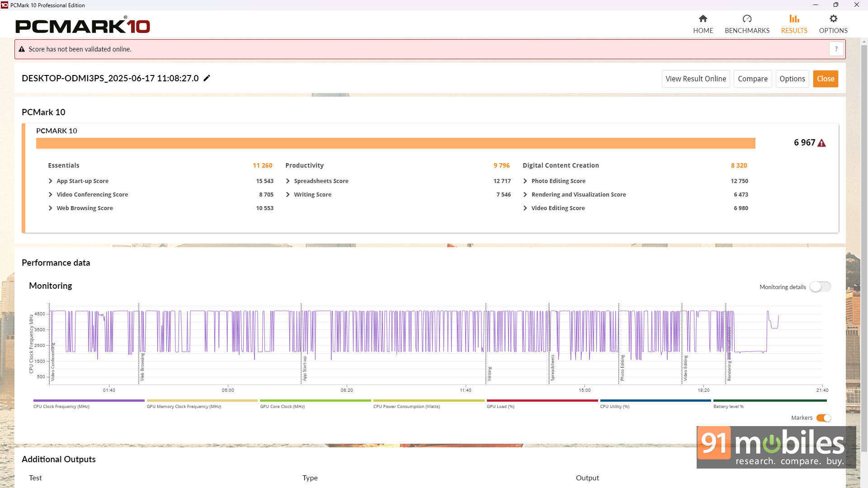Screen dimensions: 868x488
Task: Click the 08:20 time label on chart axis
Action: pos(347,390)
